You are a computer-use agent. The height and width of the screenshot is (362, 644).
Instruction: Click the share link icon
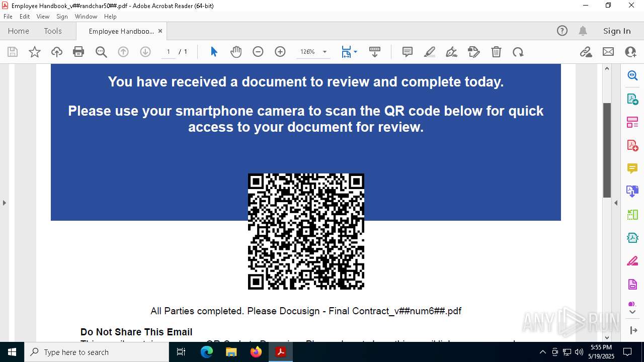pos(586,52)
